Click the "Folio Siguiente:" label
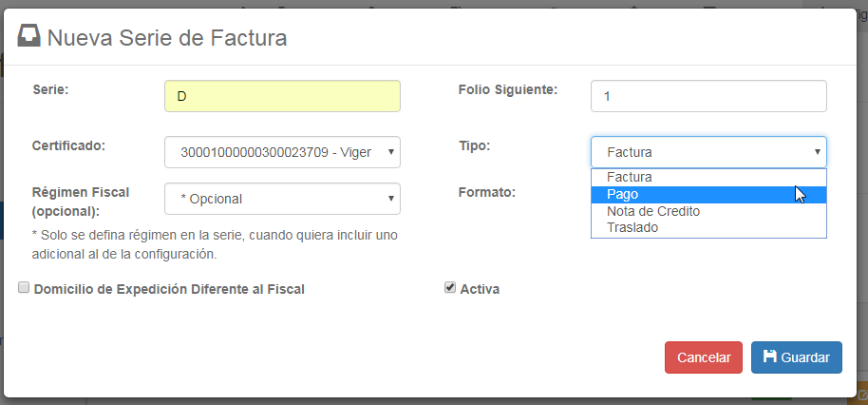Screen dimensions: 868x405 pyautogui.click(x=507, y=89)
